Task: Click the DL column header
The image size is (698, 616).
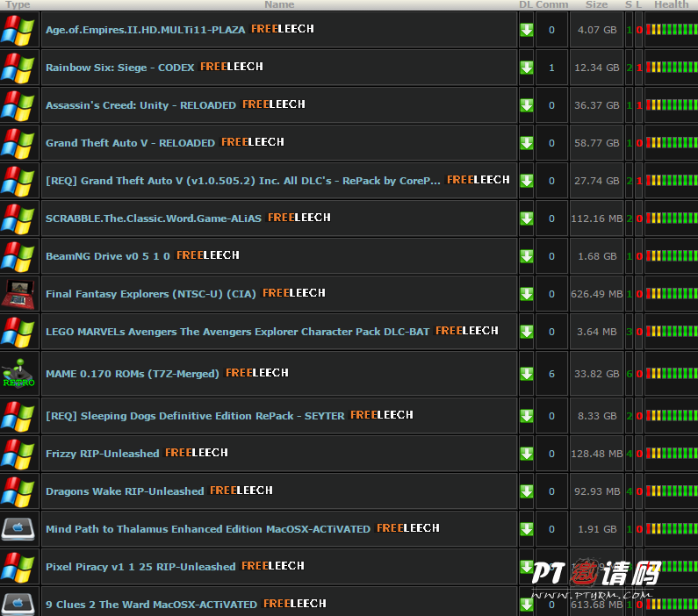Action: [x=526, y=4]
